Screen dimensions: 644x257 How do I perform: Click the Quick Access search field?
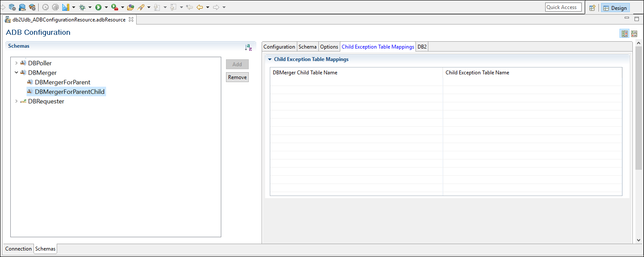(563, 7)
